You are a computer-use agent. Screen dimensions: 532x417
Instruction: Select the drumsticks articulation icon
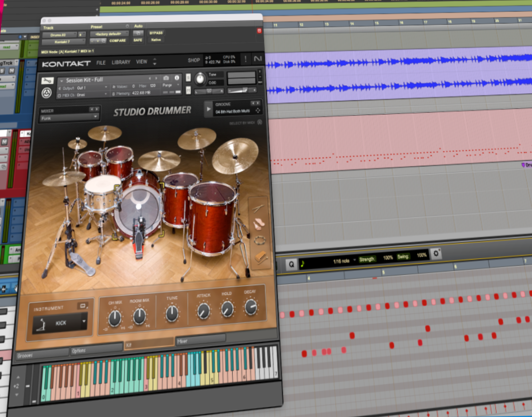pyautogui.click(x=258, y=208)
